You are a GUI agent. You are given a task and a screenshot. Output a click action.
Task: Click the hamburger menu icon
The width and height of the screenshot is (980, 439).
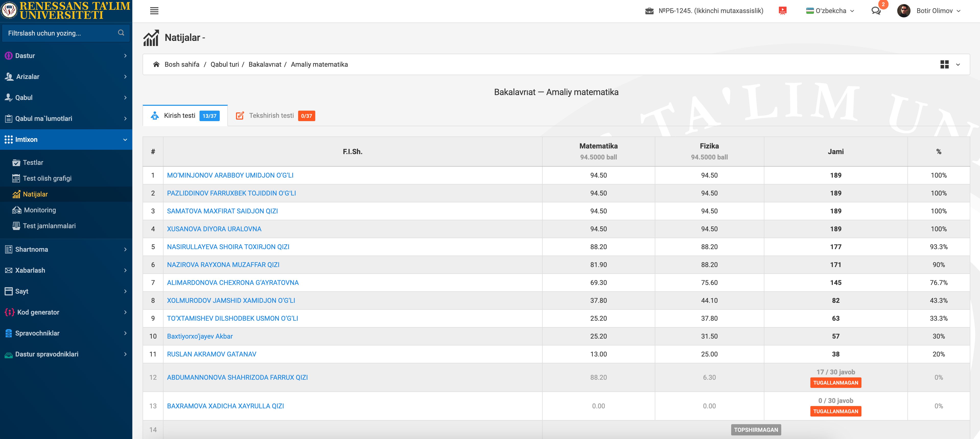[154, 11]
